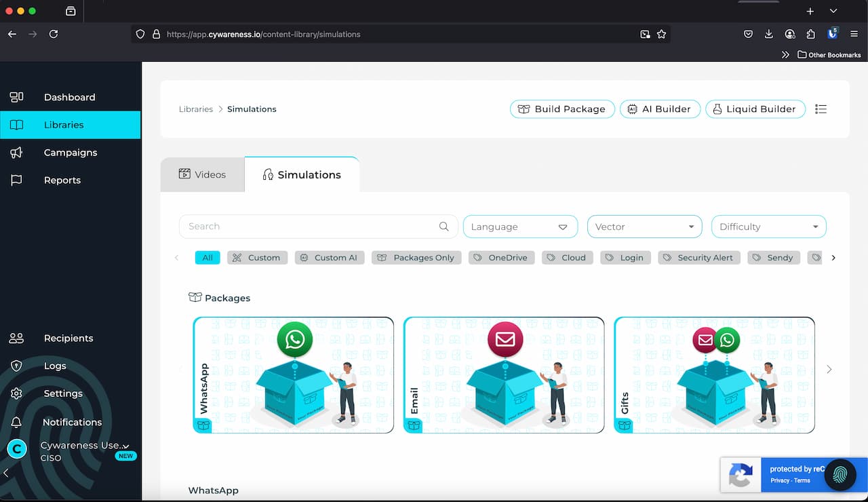The height and width of the screenshot is (502, 868).
Task: Click the simulations Search field
Action: 317,227
